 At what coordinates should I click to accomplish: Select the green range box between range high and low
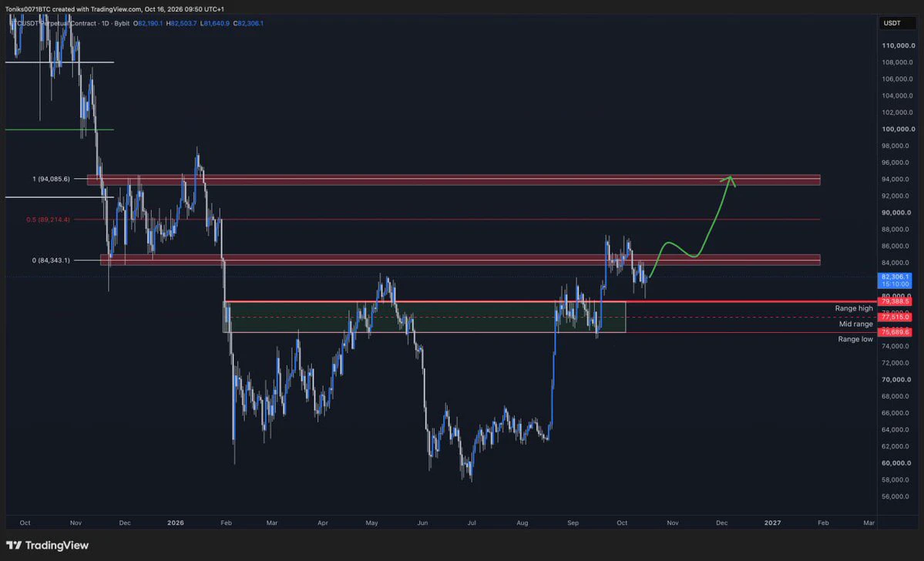pos(425,317)
